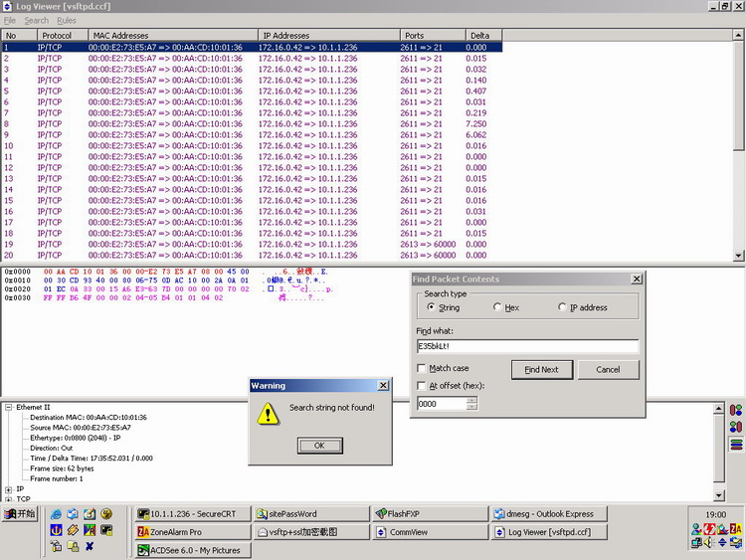The width and height of the screenshot is (746, 560).
Task: Click the 0x0020 hex dump offset row
Action: [x=18, y=288]
